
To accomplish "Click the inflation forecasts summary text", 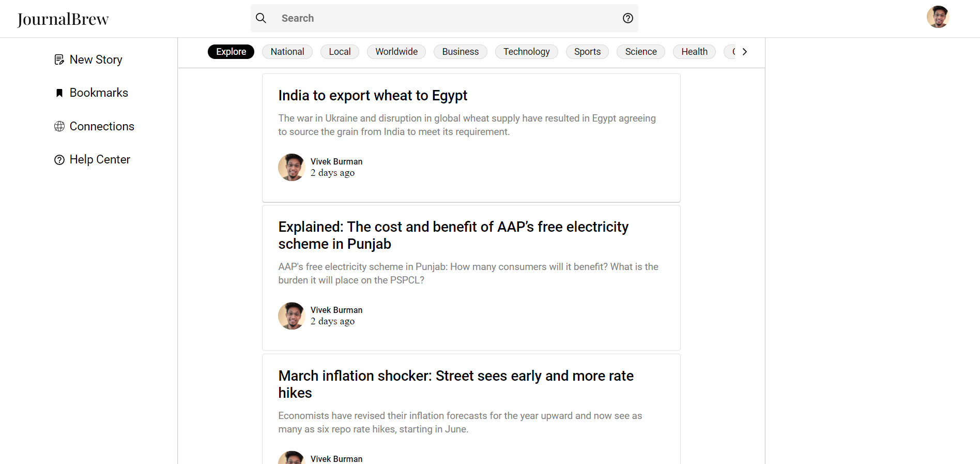I will coord(460,423).
